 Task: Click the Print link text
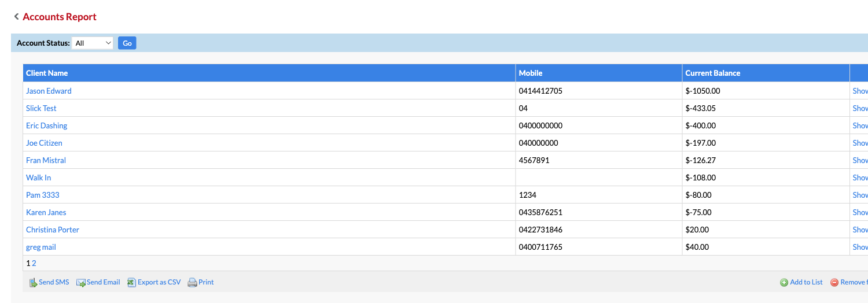206,283
